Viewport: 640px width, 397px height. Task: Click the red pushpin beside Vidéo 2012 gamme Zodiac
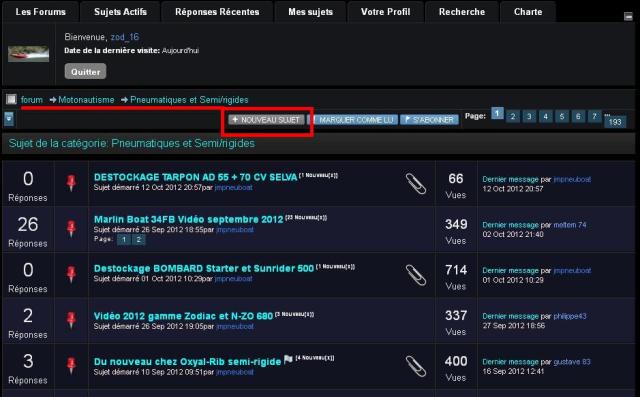pos(71,320)
